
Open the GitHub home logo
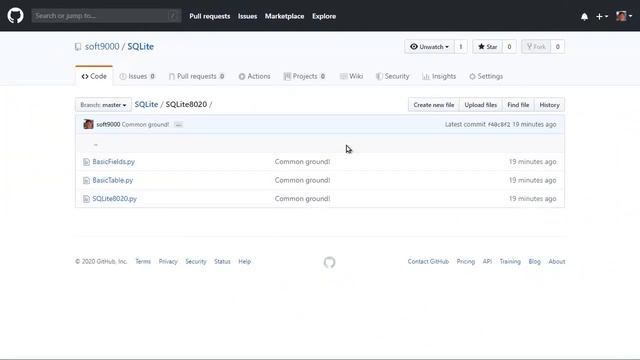pyautogui.click(x=16, y=16)
